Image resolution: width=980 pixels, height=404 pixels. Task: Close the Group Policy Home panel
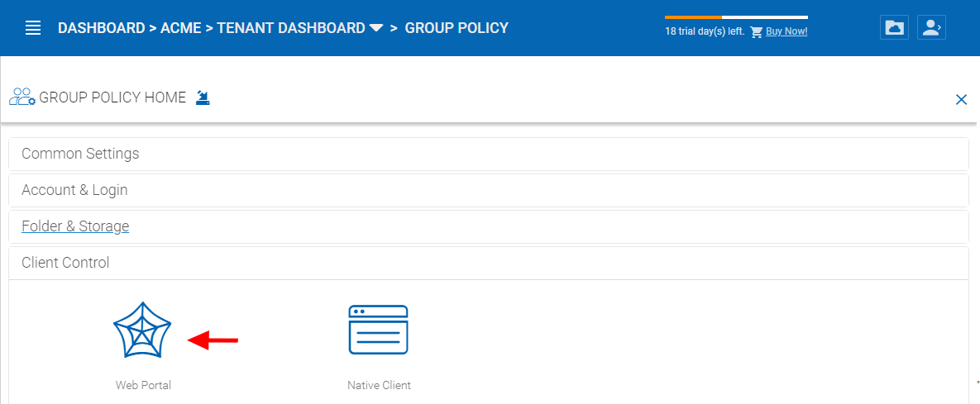click(961, 99)
